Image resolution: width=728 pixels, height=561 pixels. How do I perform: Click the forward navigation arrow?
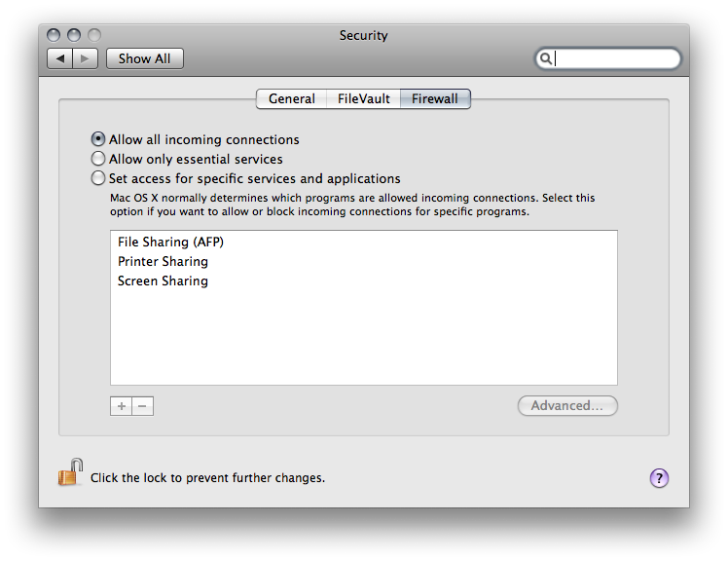(x=85, y=58)
